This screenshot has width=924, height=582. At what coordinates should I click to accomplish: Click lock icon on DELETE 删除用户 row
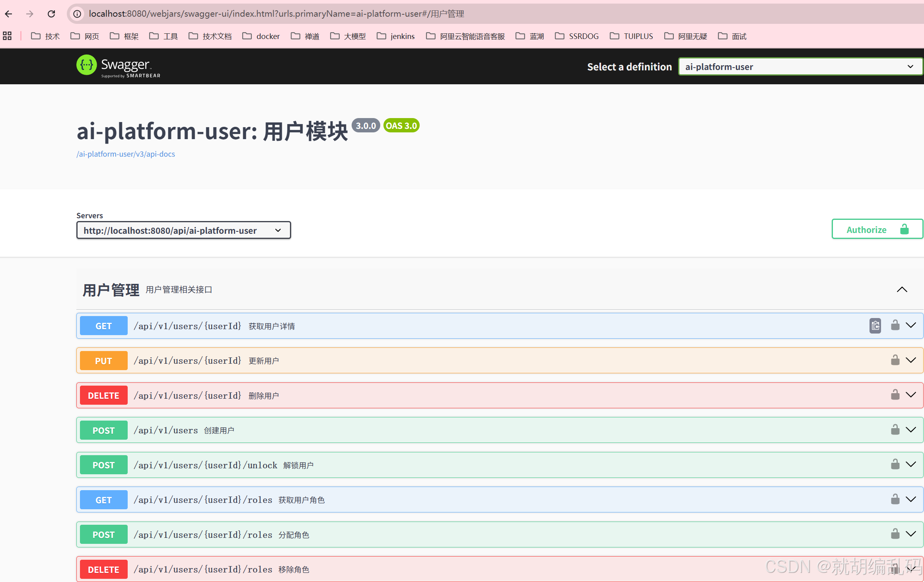click(895, 395)
